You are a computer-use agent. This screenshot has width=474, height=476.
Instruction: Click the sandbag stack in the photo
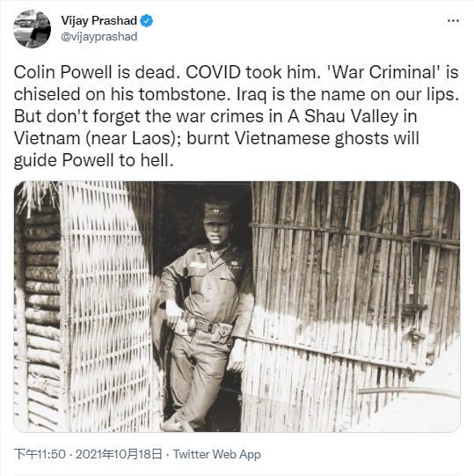coord(42,319)
